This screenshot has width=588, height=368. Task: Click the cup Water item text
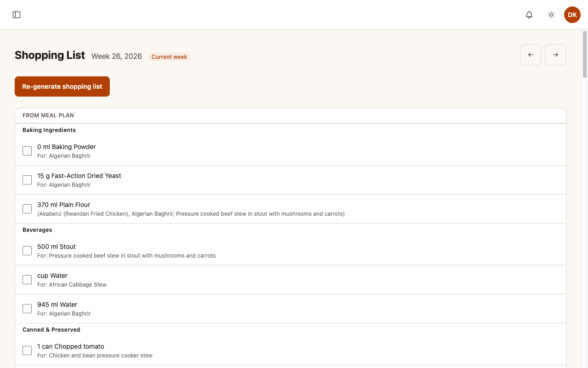52,276
